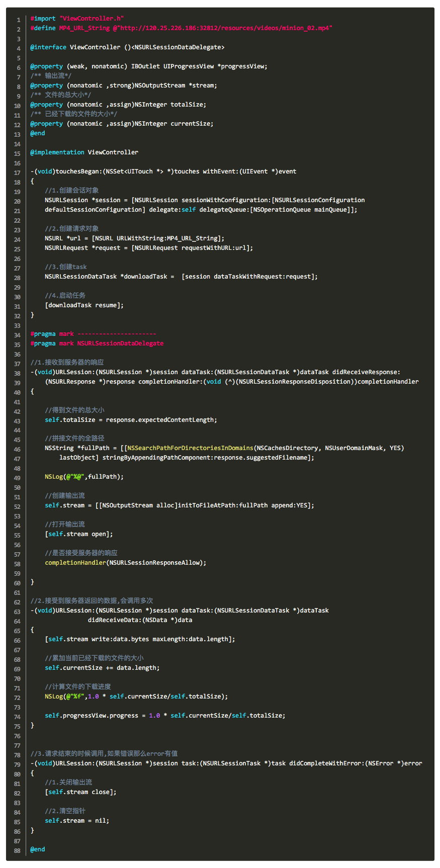440x868 pixels.
Task: Click the //是否接受服务器的响应 comment
Action: coord(81,553)
